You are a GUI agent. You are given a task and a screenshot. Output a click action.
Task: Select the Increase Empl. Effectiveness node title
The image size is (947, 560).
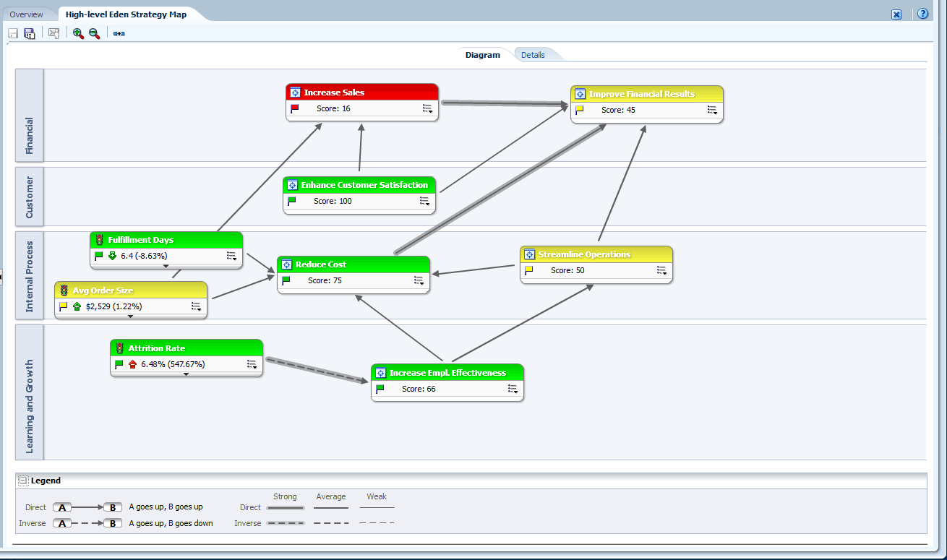tap(447, 373)
